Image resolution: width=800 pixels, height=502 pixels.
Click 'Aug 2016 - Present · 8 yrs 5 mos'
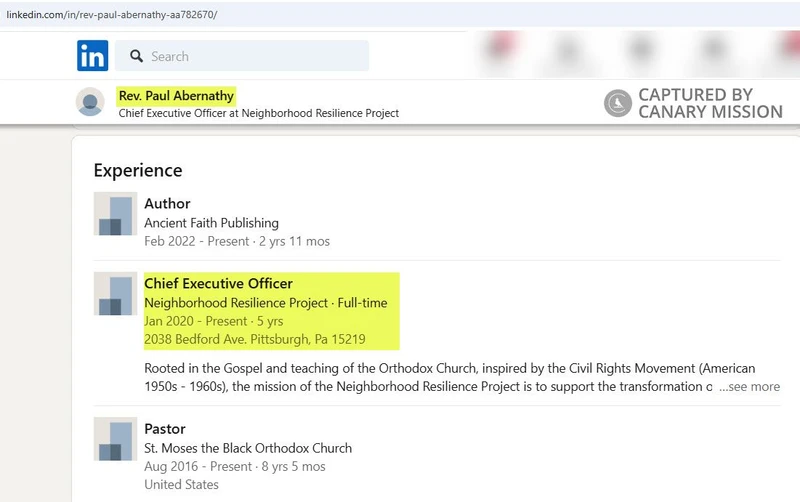click(235, 467)
